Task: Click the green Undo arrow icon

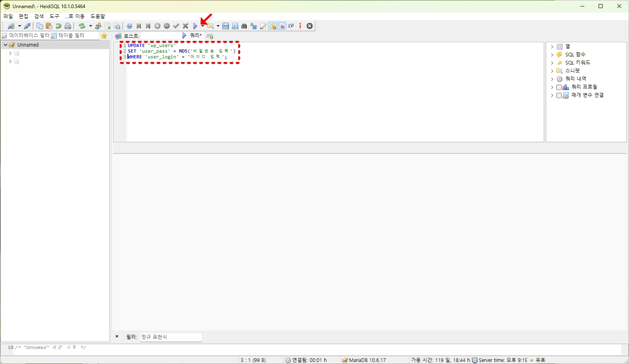Action: 58,26
